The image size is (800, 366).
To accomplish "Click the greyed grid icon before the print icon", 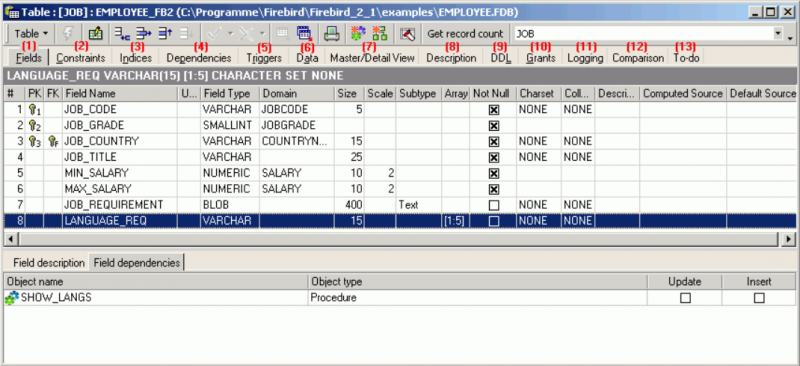I will (283, 34).
